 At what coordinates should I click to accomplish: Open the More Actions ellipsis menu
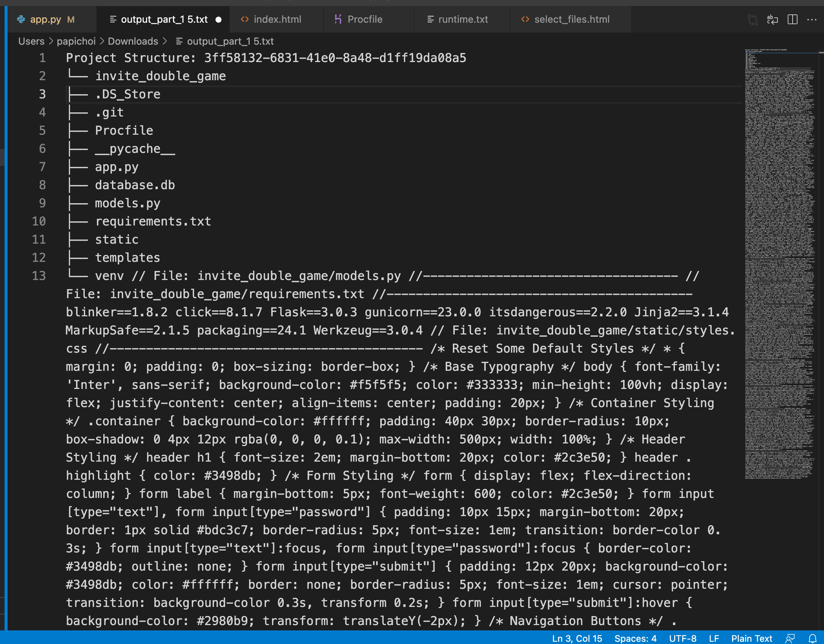point(812,19)
